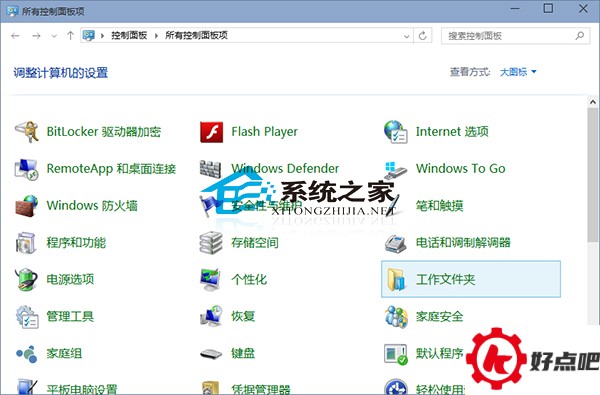The width and height of the screenshot is (600, 395).
Task: Go back with the back arrow
Action: (15, 36)
